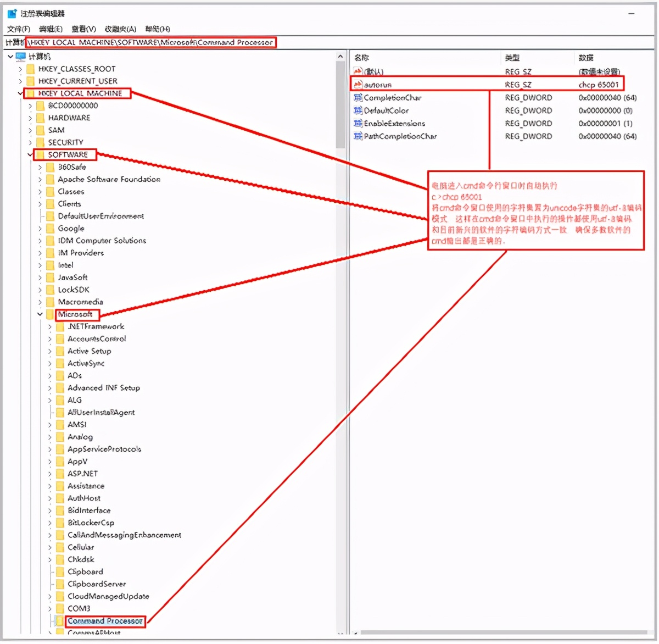This screenshot has height=644, width=659.
Task: Select the CallAndMessagingEnhancement key
Action: coord(125,535)
